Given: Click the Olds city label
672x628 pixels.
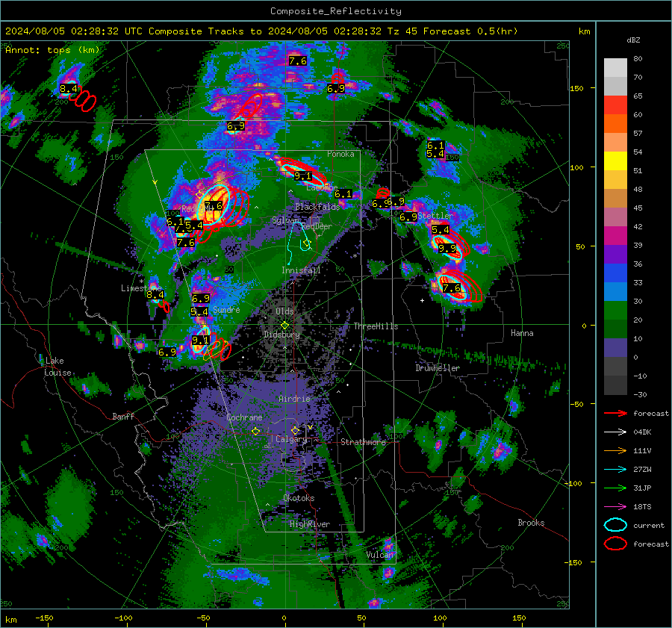Looking at the screenshot, I should [x=284, y=311].
